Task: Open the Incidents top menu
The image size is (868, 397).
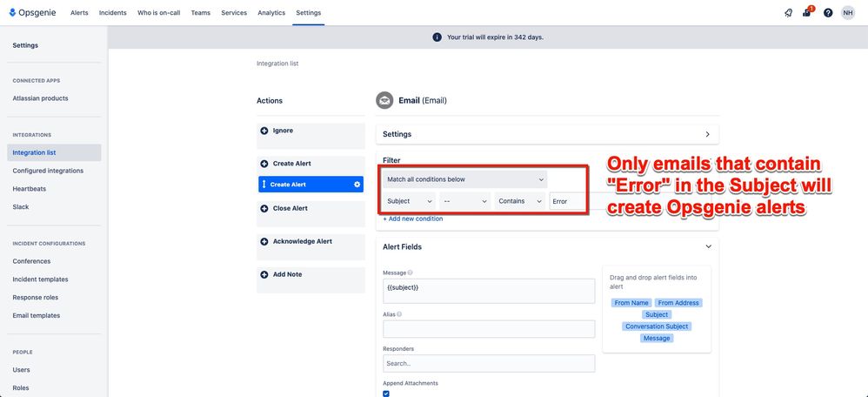Action: pos(112,13)
